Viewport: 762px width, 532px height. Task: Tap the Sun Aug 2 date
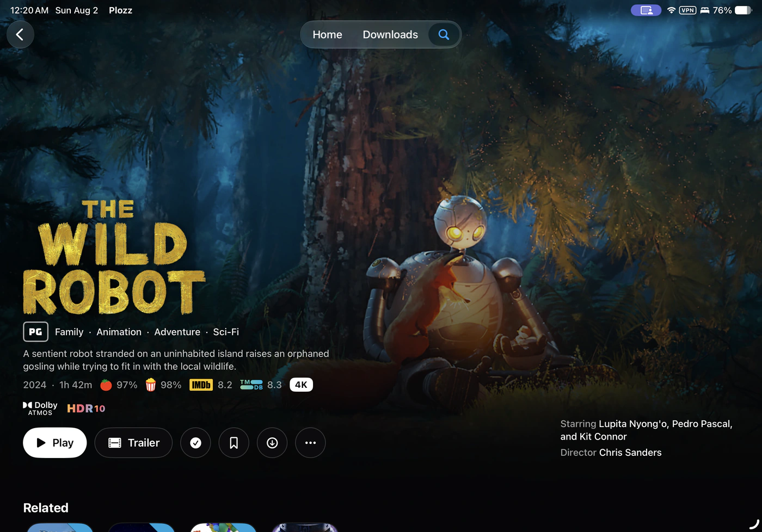(x=77, y=10)
